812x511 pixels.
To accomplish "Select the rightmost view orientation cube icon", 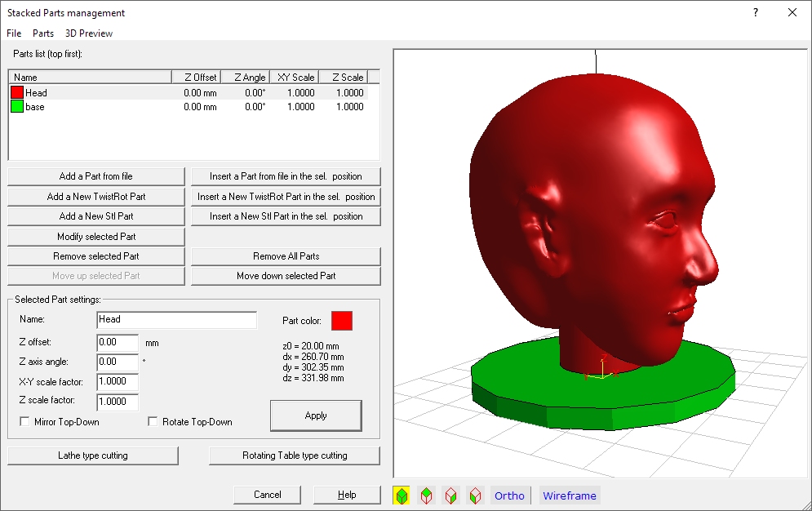I will pyautogui.click(x=476, y=495).
